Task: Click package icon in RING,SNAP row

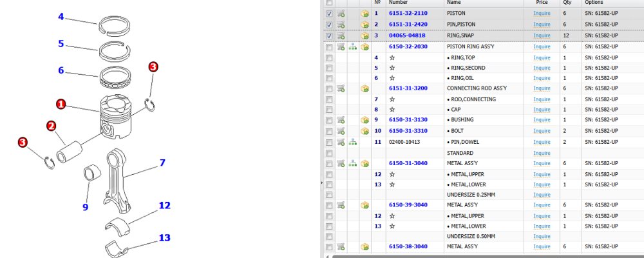Action: [365, 36]
